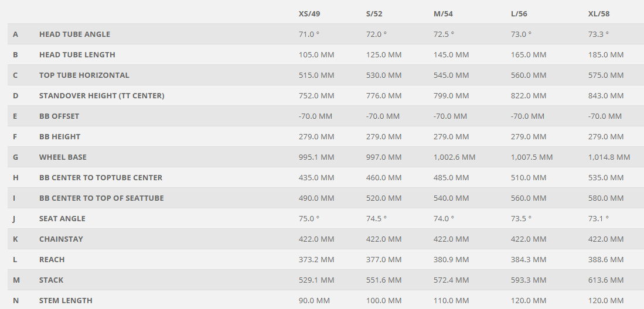Select the STACK row label
The width and height of the screenshot is (644, 309).
point(51,280)
